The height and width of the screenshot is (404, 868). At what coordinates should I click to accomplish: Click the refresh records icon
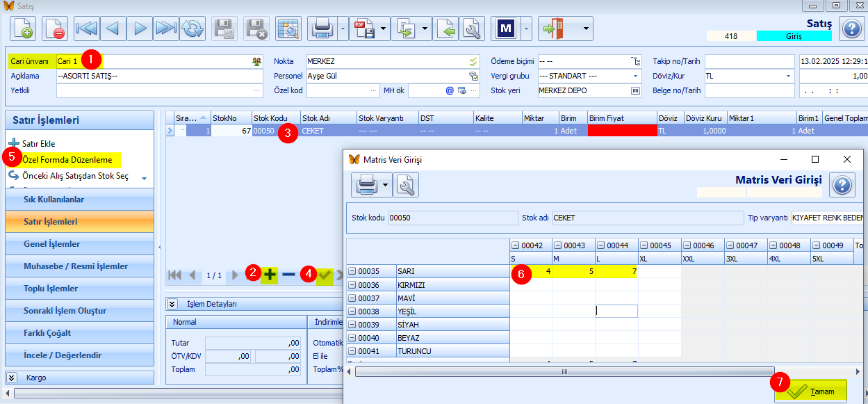193,29
